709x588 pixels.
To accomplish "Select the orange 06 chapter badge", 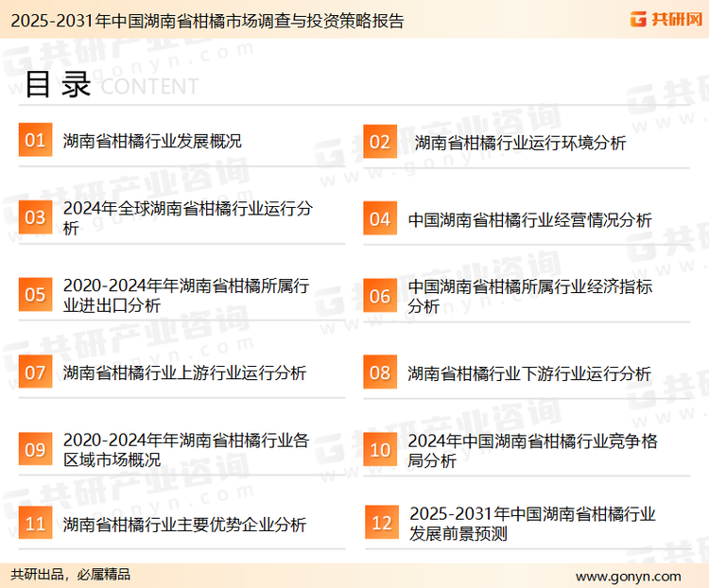I will coord(380,296).
